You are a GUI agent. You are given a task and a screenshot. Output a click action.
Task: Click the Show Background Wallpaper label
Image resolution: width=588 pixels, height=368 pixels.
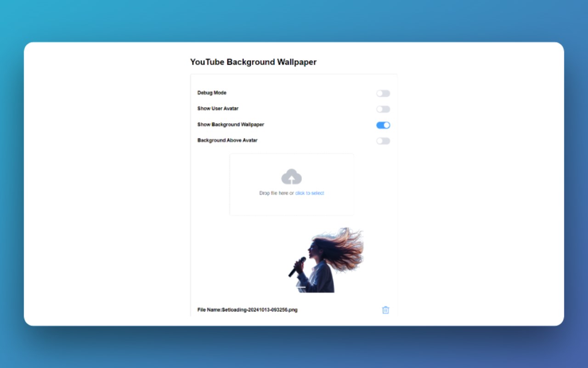231,125
